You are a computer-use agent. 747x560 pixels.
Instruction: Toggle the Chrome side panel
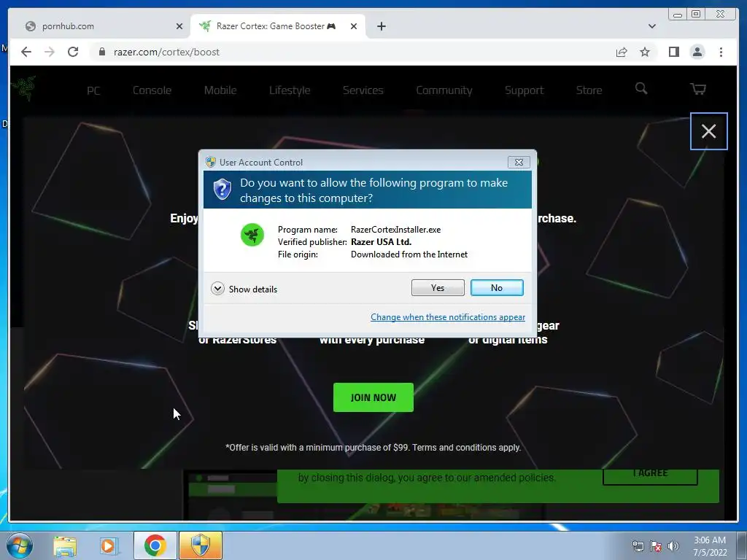(673, 52)
